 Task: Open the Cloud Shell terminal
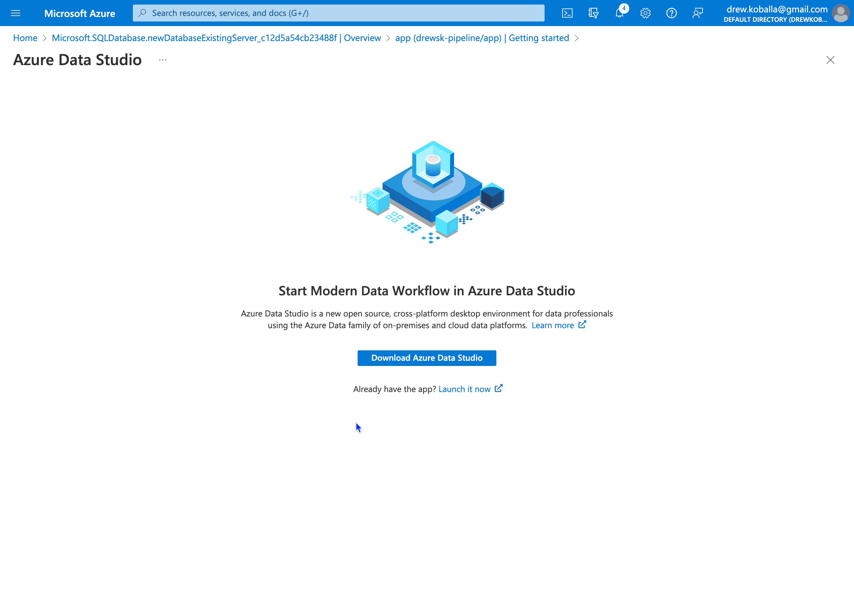coord(567,13)
